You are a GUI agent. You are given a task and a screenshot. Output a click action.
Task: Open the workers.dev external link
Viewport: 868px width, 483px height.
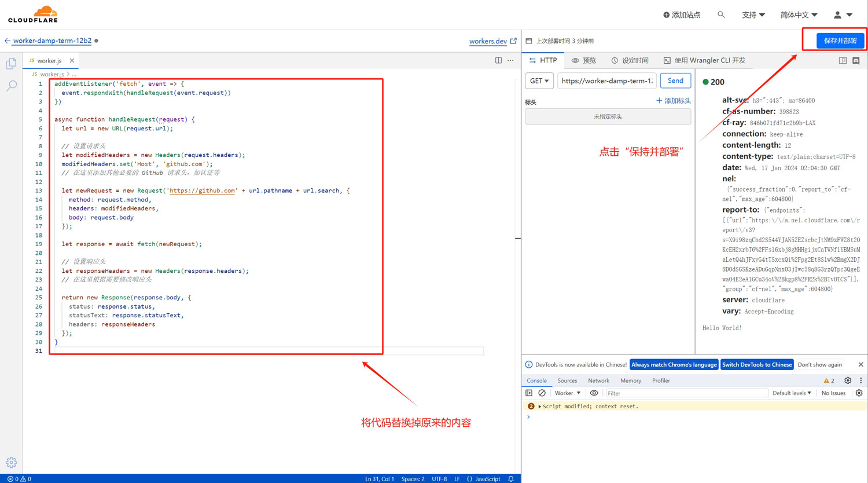pyautogui.click(x=492, y=41)
